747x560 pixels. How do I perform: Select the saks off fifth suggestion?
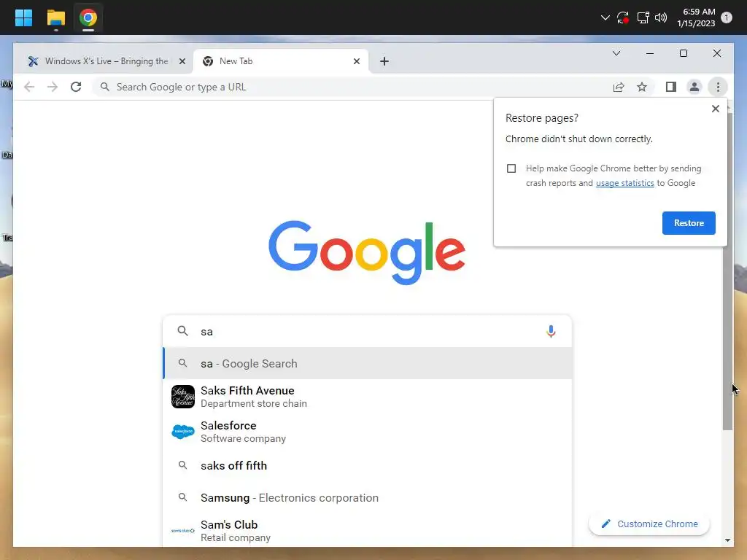(367, 465)
